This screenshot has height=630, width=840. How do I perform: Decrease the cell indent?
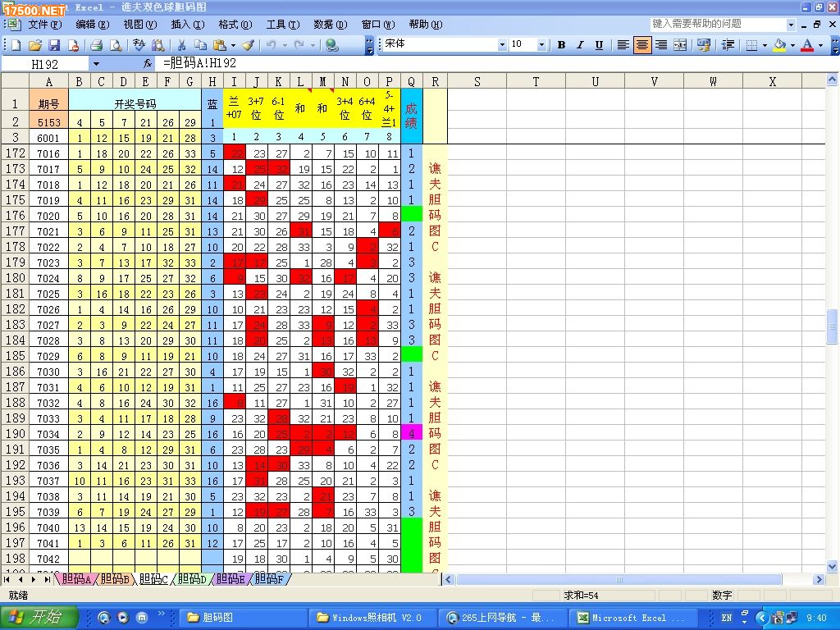728,45
